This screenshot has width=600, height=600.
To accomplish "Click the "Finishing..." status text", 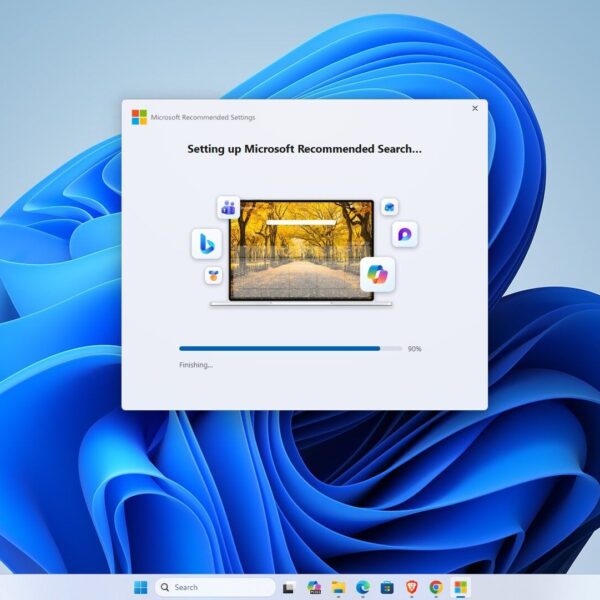I will coord(196,365).
